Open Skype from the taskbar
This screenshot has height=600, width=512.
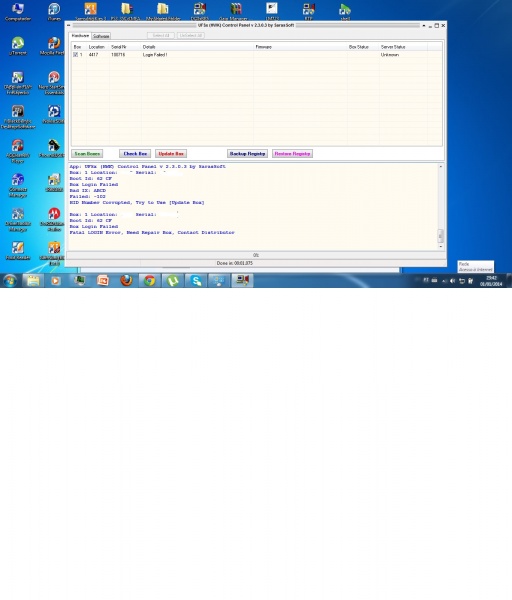[x=196, y=281]
